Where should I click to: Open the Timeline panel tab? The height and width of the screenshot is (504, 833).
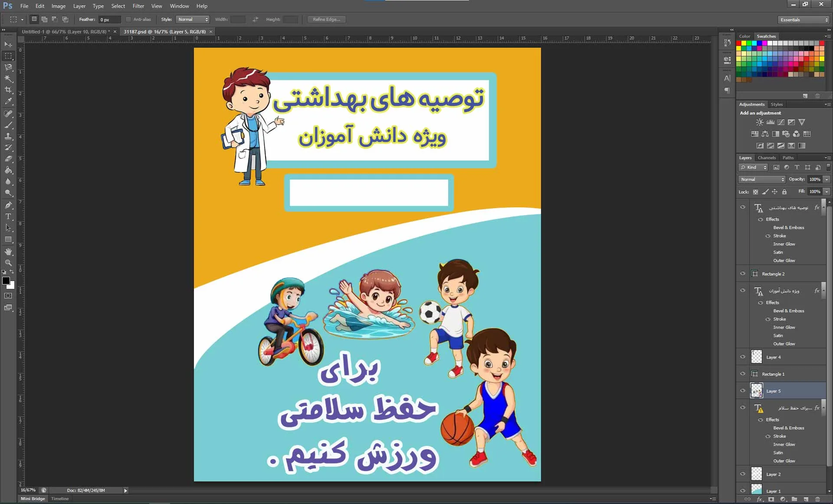[x=60, y=499]
